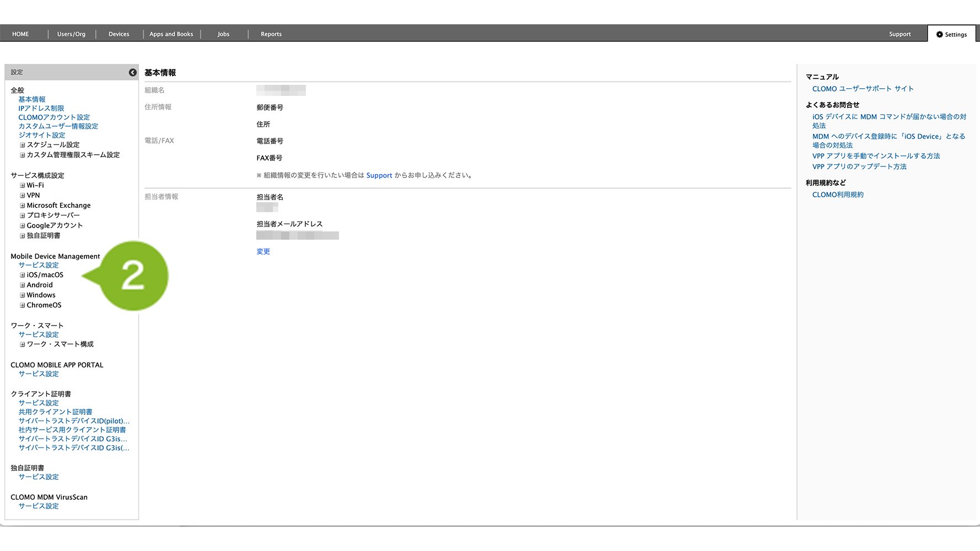
Task: Open the Support link in organization note
Action: click(379, 176)
